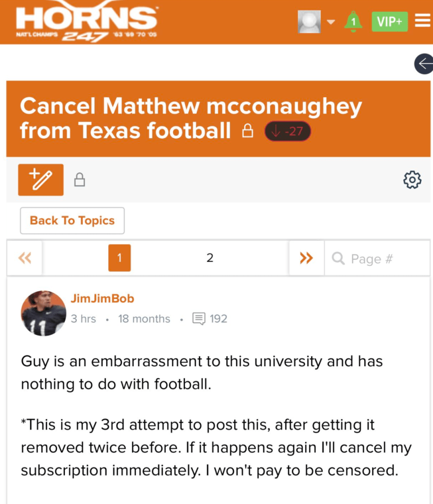Select page 1 tab
Viewport: 433px width, 504px height.
coord(120,258)
